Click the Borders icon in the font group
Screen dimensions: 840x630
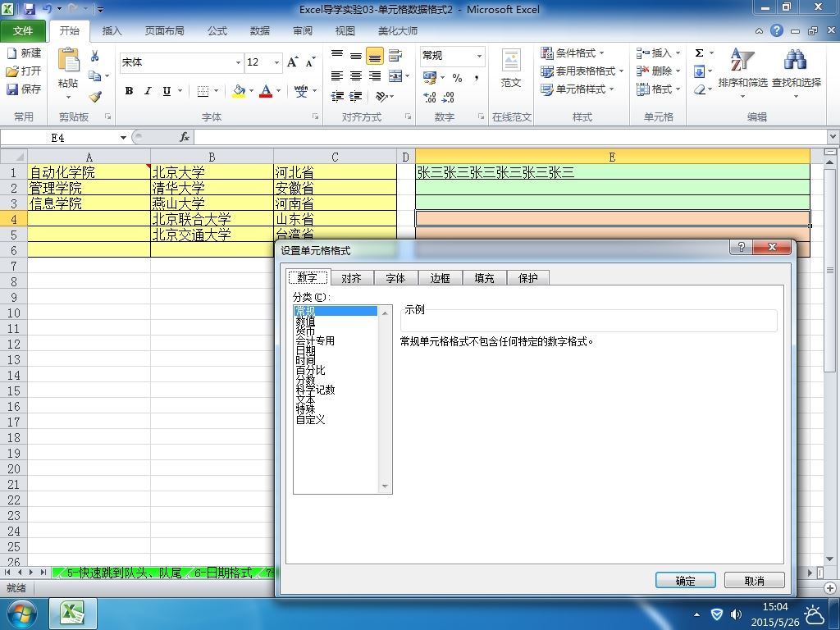[203, 91]
